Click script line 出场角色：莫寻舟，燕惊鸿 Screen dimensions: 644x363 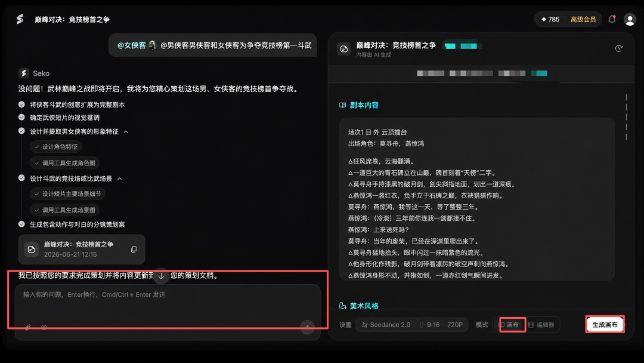386,143
